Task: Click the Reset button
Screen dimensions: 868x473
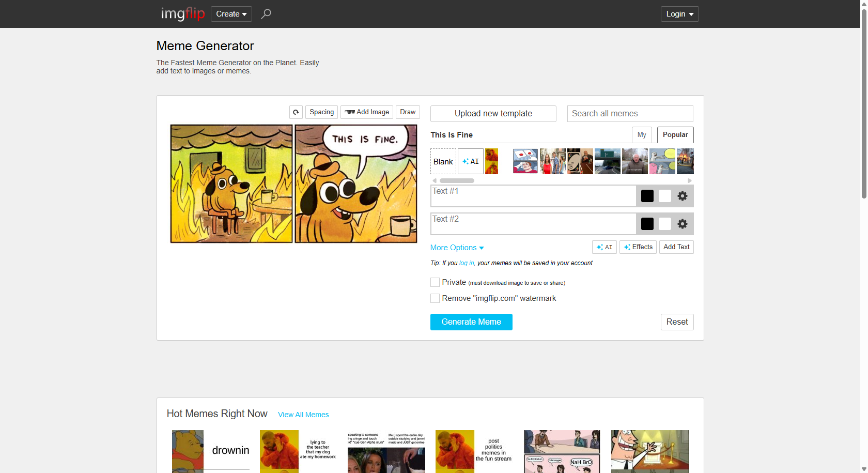Action: point(677,322)
